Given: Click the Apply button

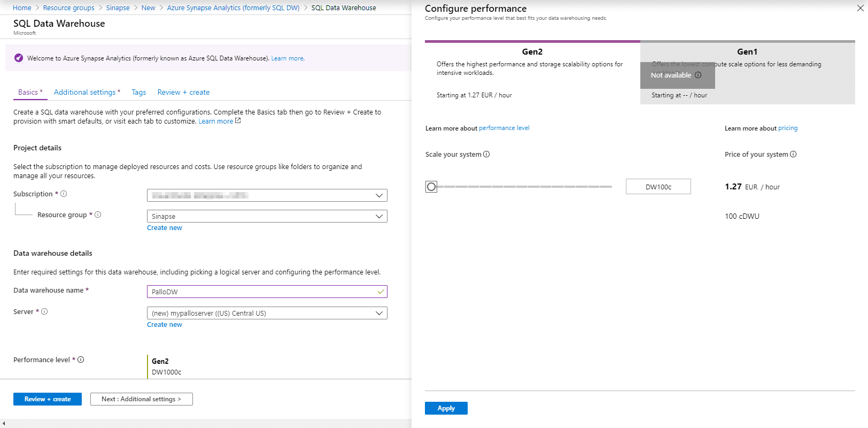Looking at the screenshot, I should pyautogui.click(x=446, y=408).
